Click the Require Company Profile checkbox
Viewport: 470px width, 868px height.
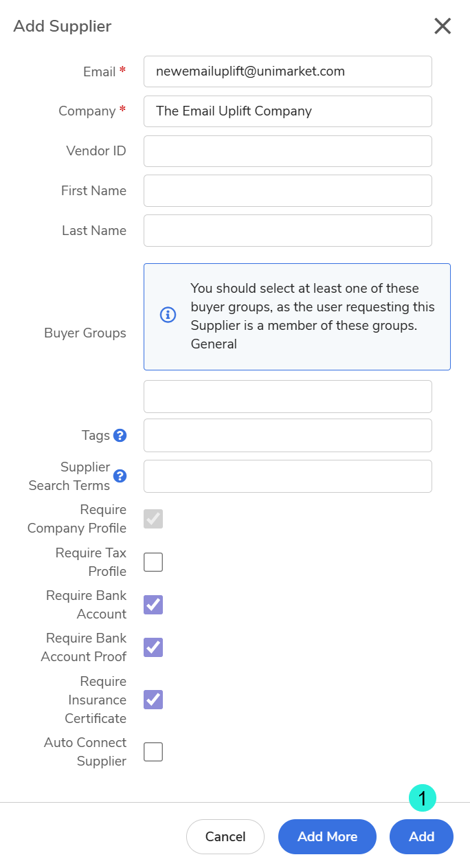coord(153,519)
